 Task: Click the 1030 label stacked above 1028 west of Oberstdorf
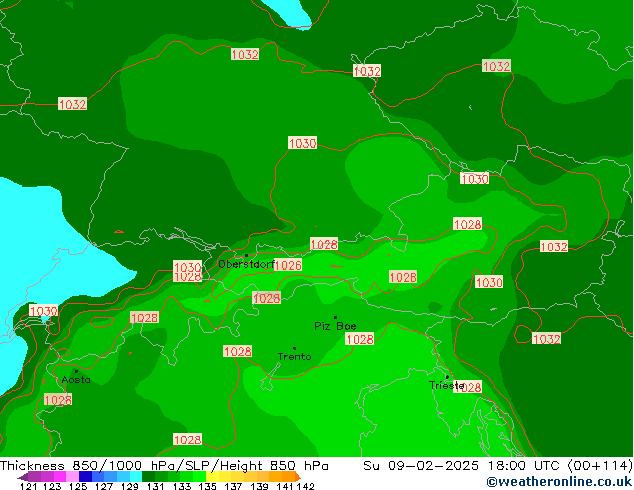coord(188,267)
